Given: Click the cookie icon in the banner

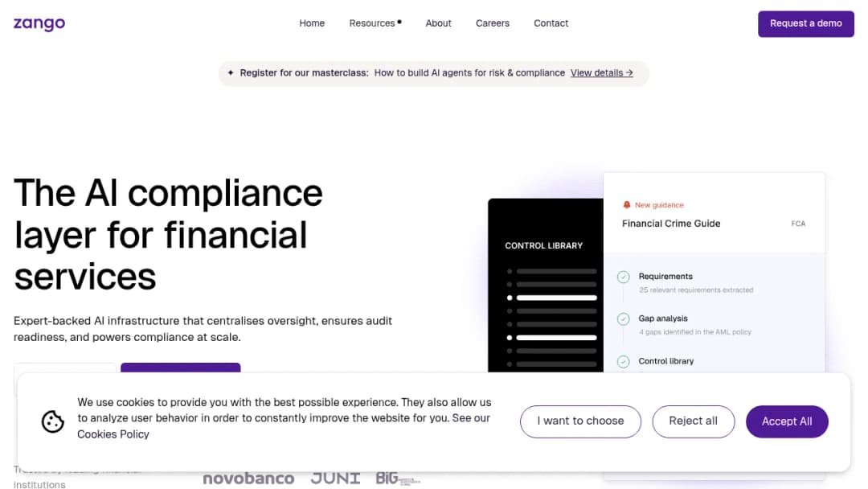Looking at the screenshot, I should [x=52, y=421].
